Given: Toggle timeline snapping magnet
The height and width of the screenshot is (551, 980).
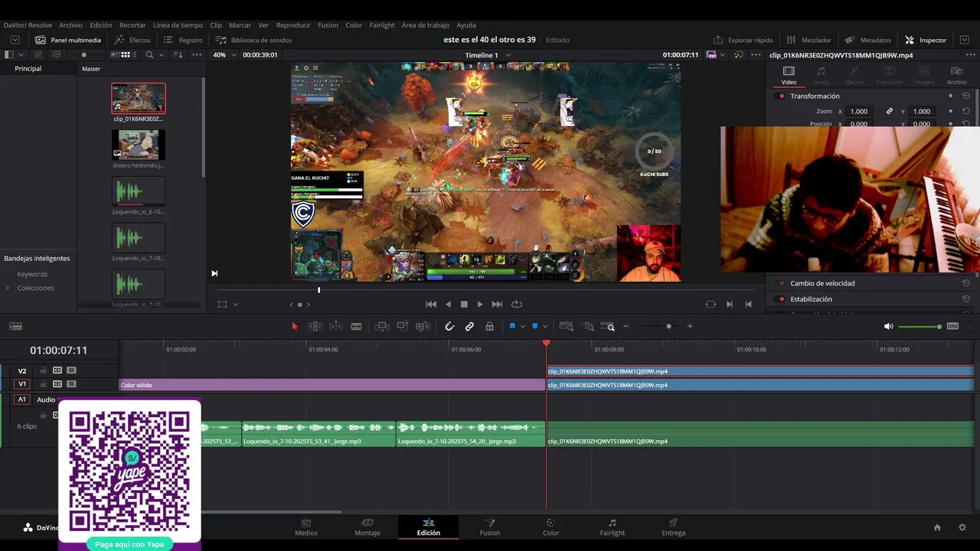Looking at the screenshot, I should pos(449,326).
